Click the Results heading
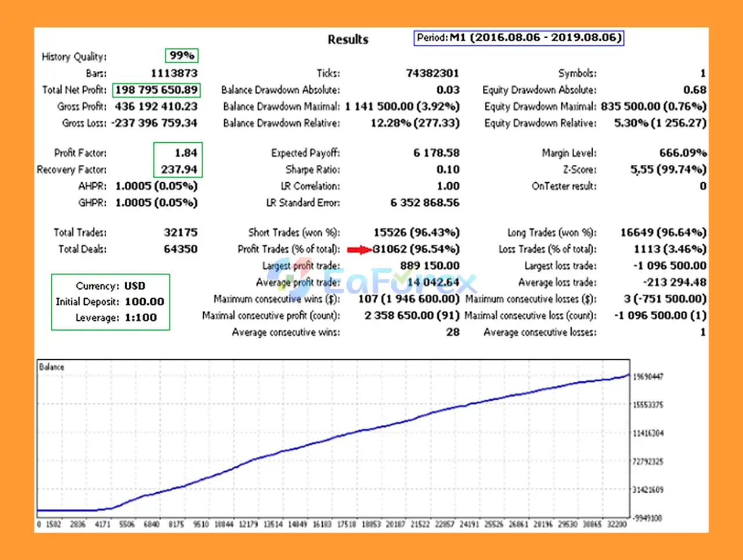Screen dimensions: 743x560 coord(348,39)
